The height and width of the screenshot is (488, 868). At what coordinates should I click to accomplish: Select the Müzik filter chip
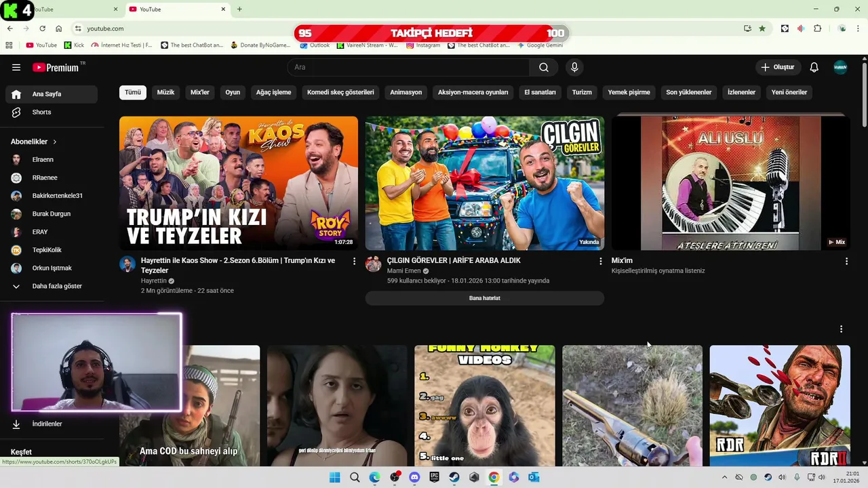pos(165,92)
